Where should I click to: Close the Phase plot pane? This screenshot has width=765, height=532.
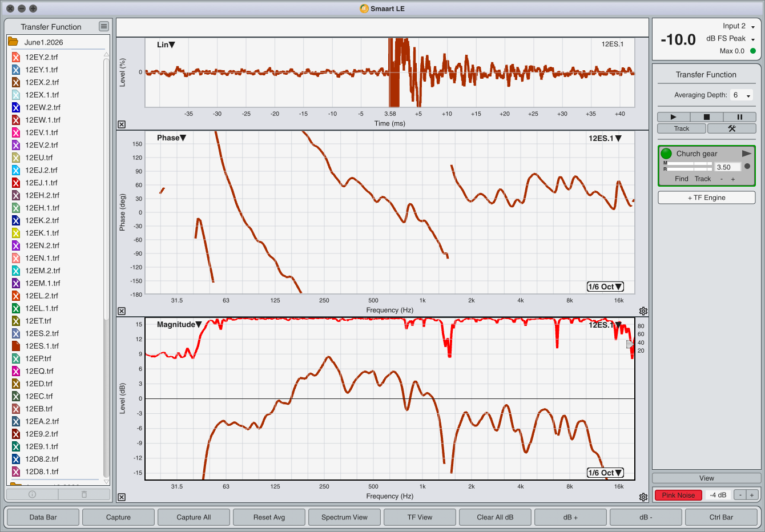(x=122, y=311)
